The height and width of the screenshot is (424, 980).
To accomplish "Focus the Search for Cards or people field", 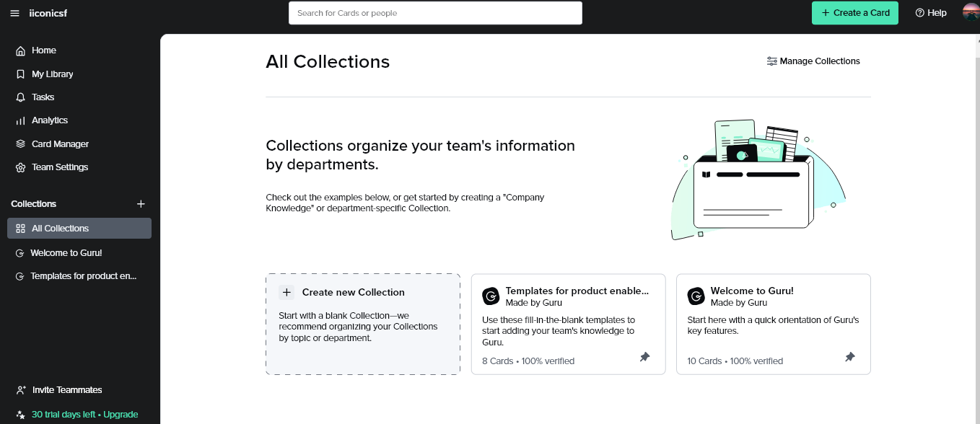I will pos(435,13).
